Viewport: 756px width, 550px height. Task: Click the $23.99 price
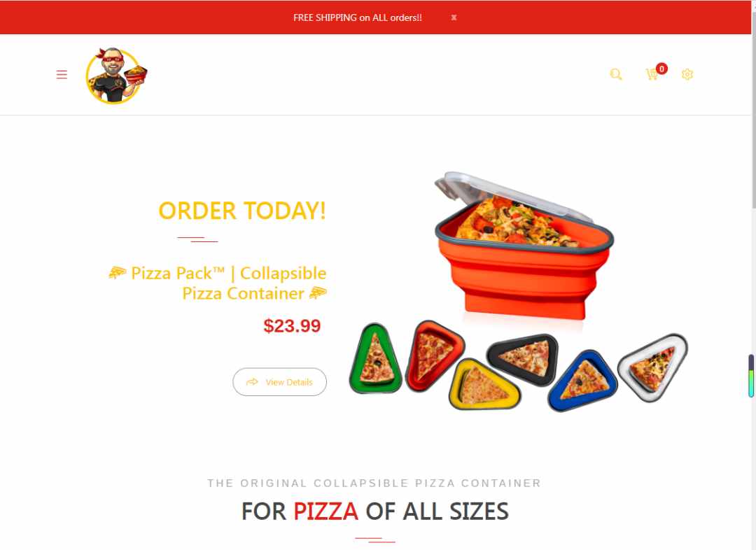[292, 326]
